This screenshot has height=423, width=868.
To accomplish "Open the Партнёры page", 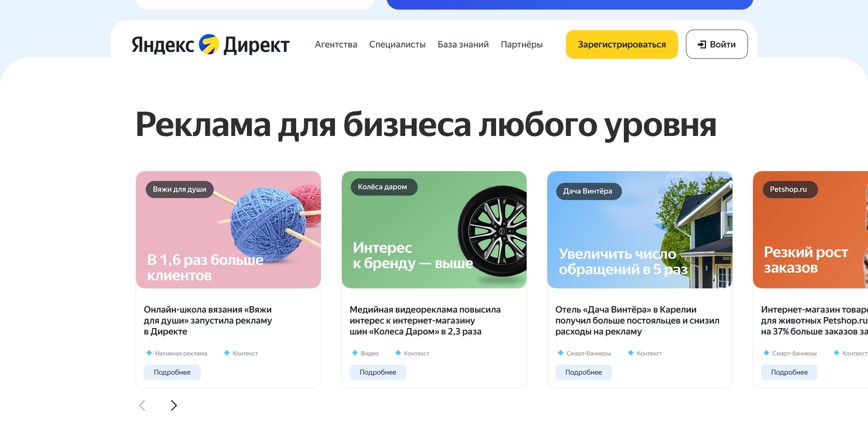I will 522,44.
